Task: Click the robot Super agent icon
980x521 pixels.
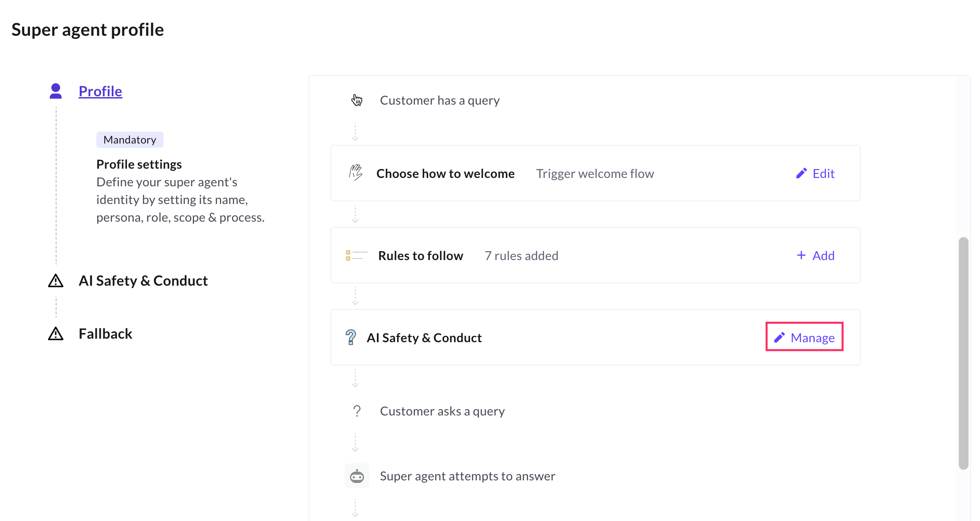Action: 357,476
